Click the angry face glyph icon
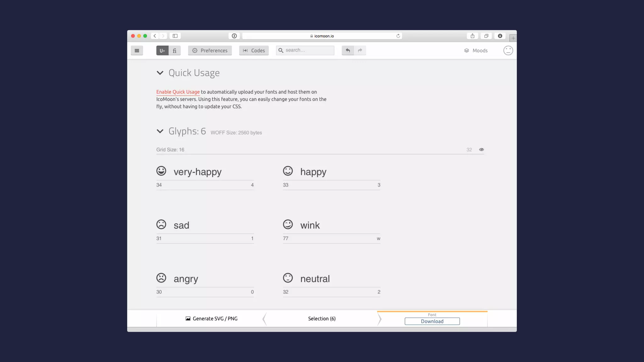This screenshot has width=644, height=362. click(x=161, y=278)
